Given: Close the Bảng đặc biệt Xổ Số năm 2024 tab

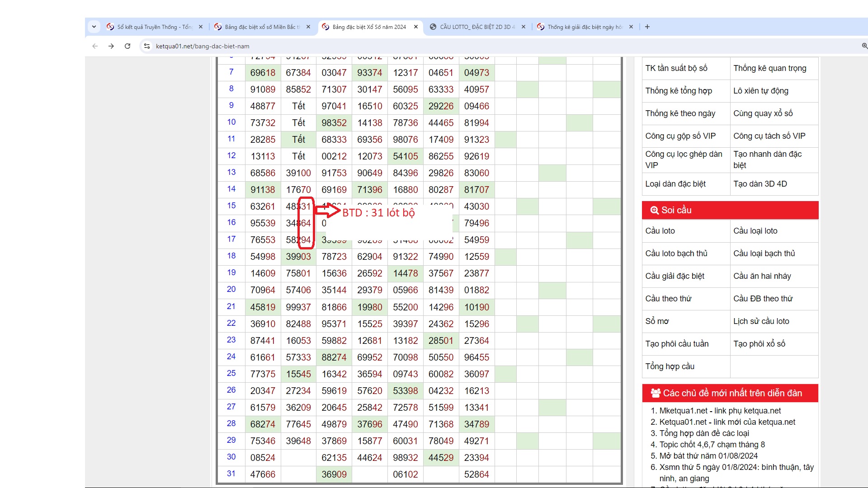Looking at the screenshot, I should click(x=416, y=27).
